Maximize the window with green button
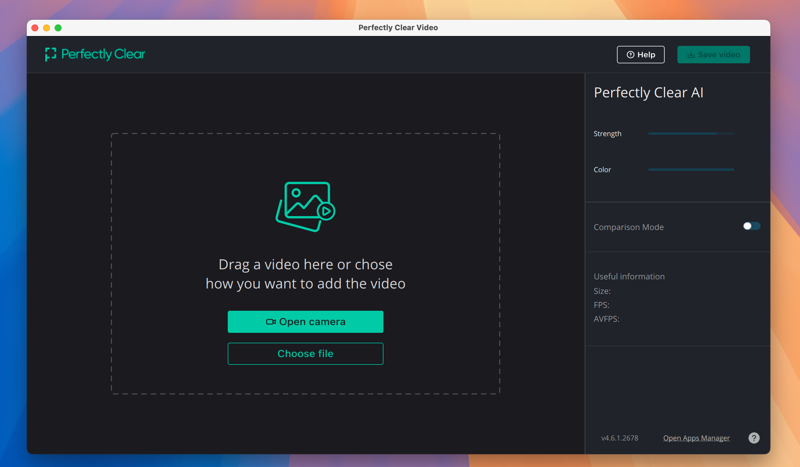 point(58,28)
